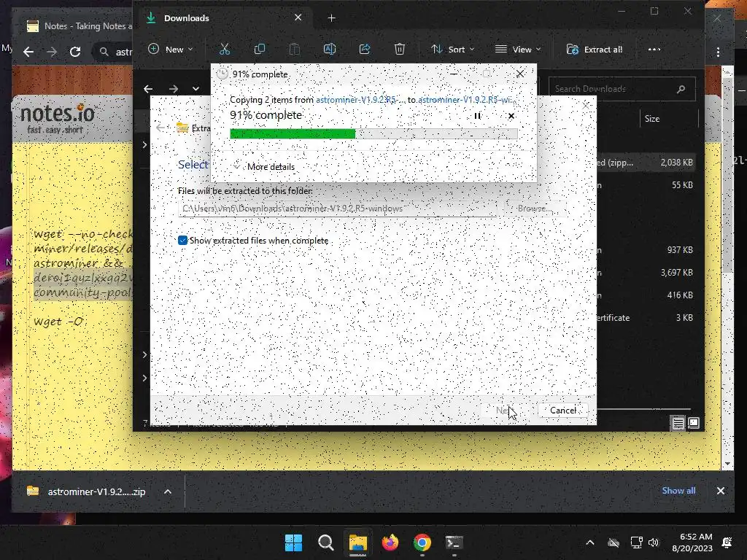Click the Delete trash icon in Explorer toolbar
Image resolution: width=747 pixels, height=560 pixels.
(x=400, y=49)
